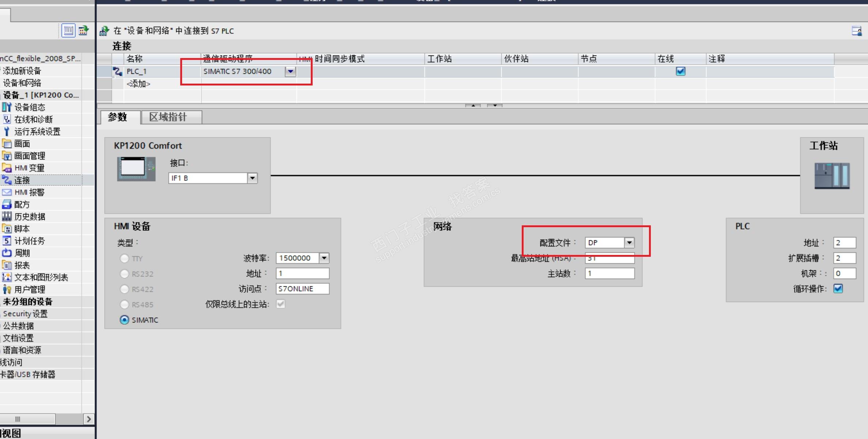Click the KP1200 Comfort panel image
This screenshot has height=439, width=868.
136,169
